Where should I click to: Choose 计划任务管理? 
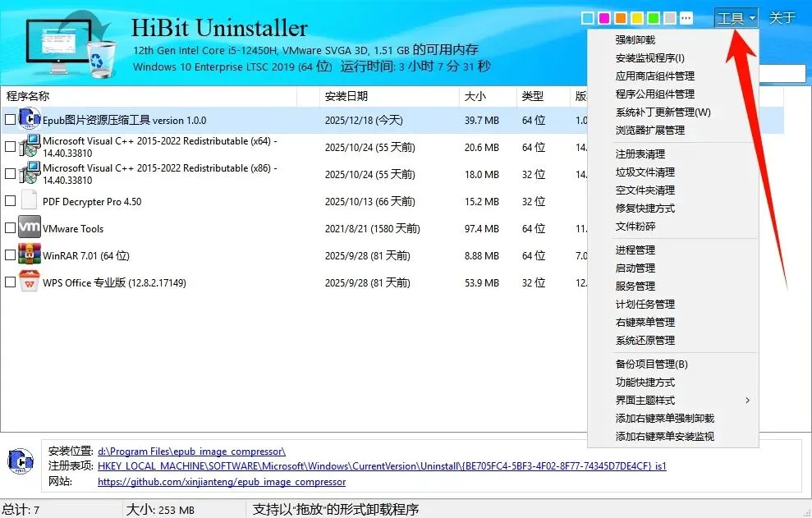point(645,304)
